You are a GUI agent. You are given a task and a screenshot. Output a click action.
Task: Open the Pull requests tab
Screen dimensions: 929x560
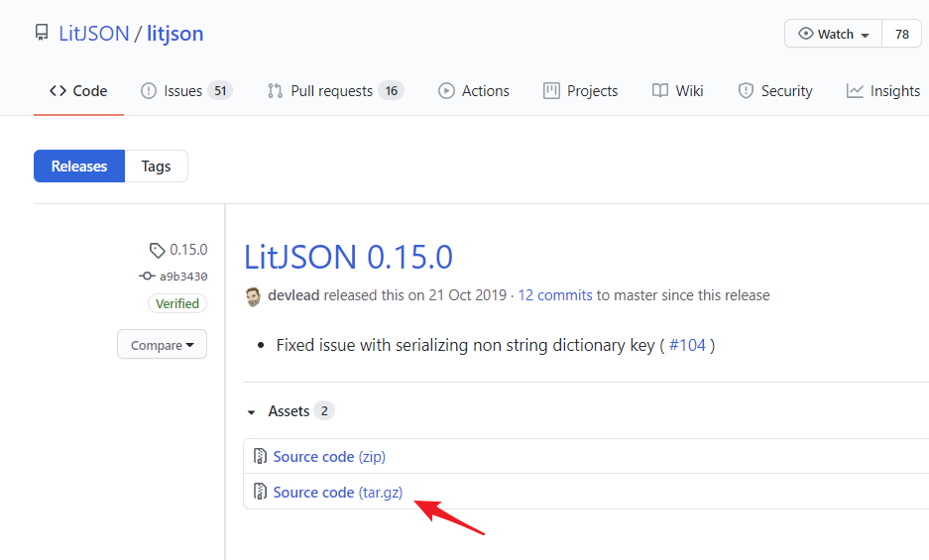point(335,90)
